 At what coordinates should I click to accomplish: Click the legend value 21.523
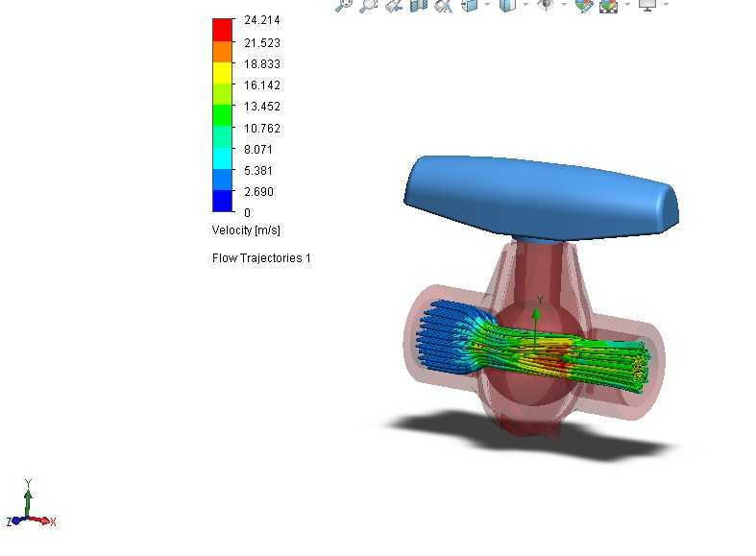262,43
